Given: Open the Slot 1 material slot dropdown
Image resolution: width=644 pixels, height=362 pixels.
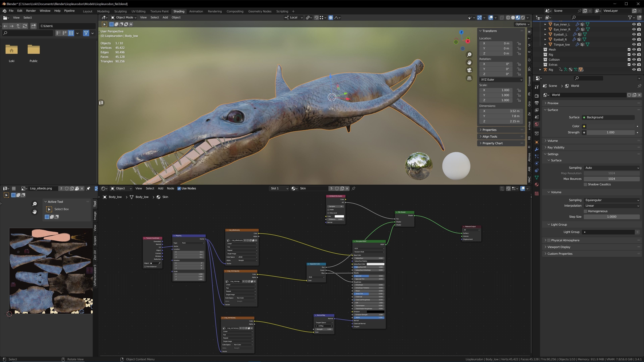Looking at the screenshot, I should click(x=279, y=188).
